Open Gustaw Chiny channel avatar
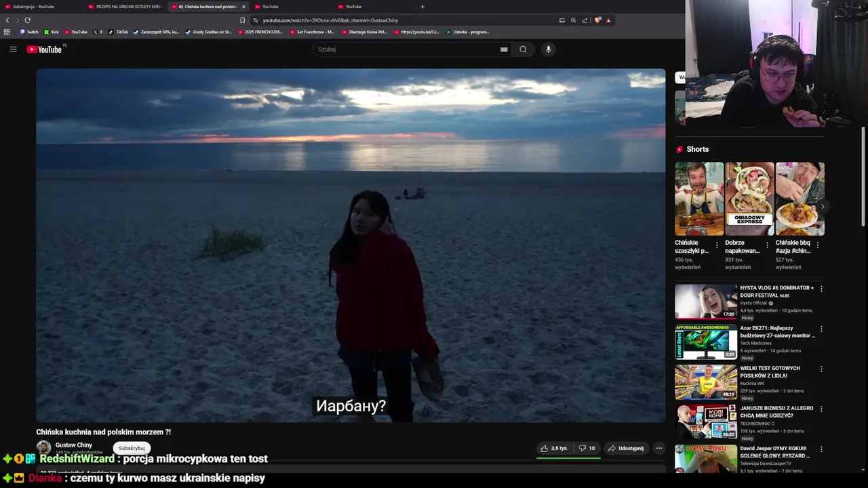Screen dimensions: 868x488 (43, 447)
